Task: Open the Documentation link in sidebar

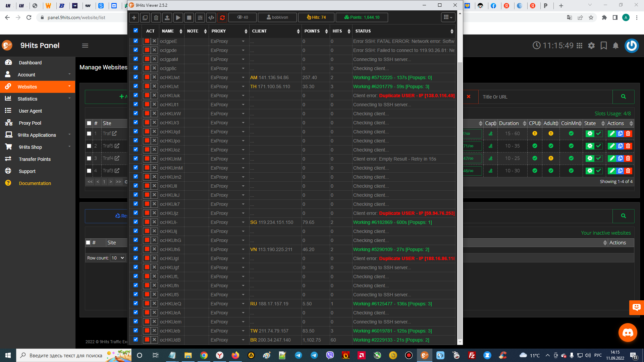Action: coord(35,183)
